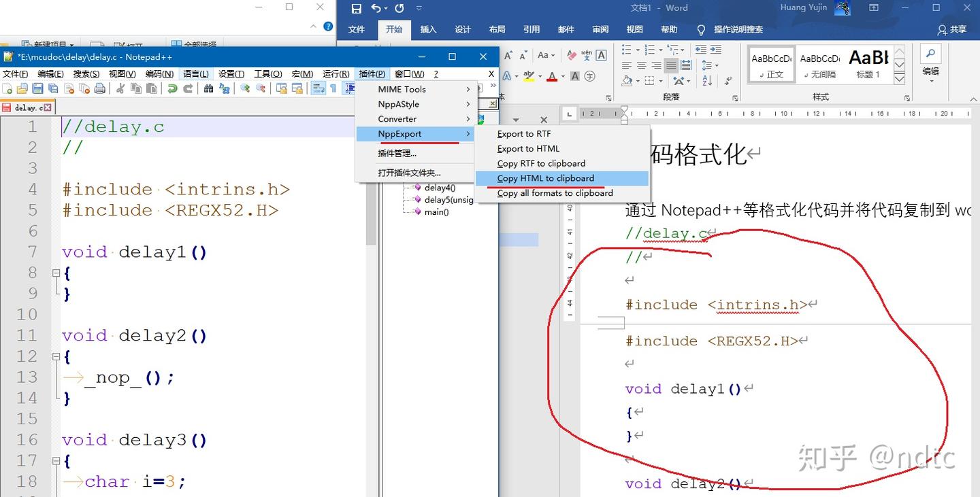Click the Save icon in Word's quick access bar
The image size is (980, 497).
click(x=356, y=8)
